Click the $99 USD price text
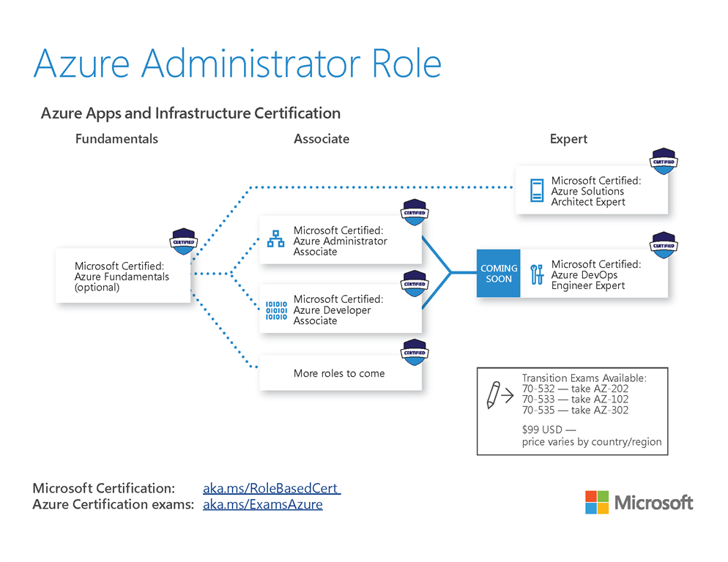This screenshot has width=728, height=562. click(x=549, y=430)
